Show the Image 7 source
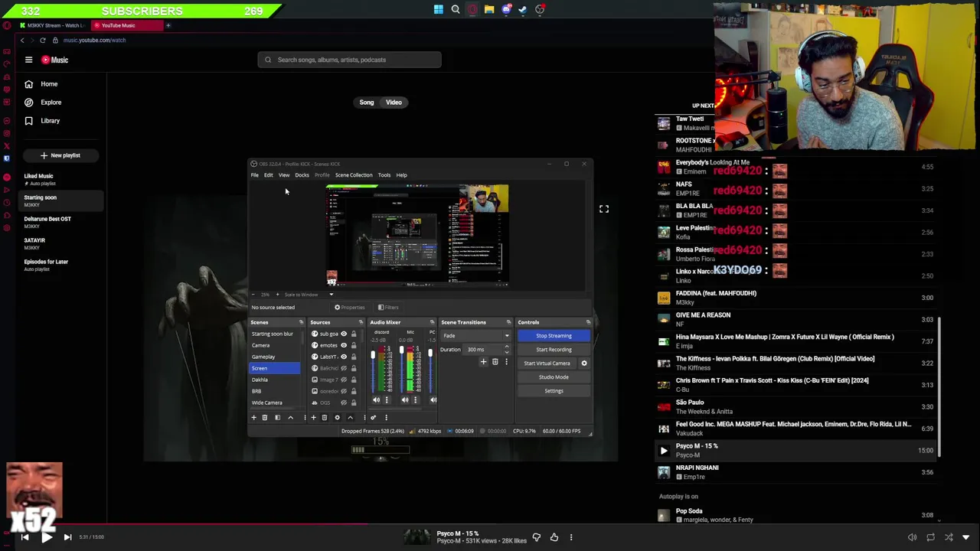Viewport: 980px width, 551px height. 344,380
